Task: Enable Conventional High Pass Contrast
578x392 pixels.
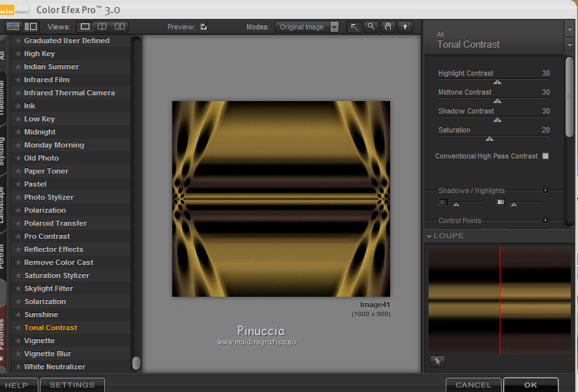Action: point(545,156)
